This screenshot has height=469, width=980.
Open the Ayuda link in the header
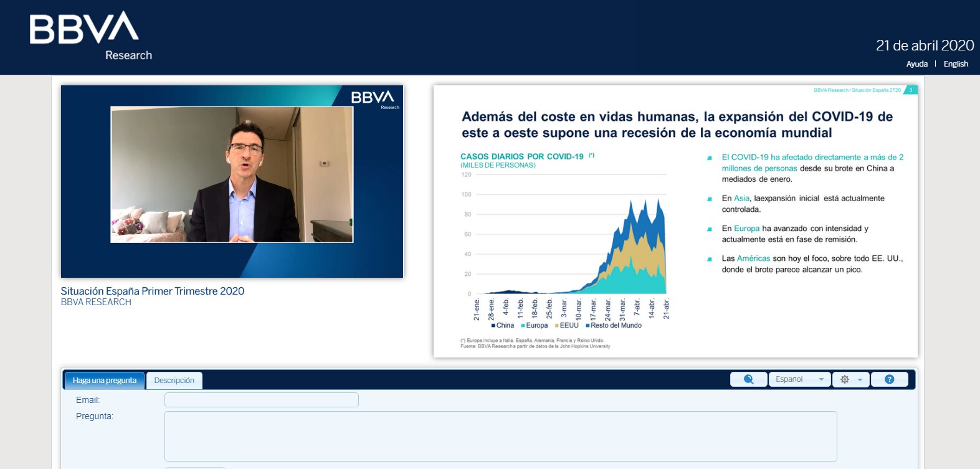[x=917, y=64]
